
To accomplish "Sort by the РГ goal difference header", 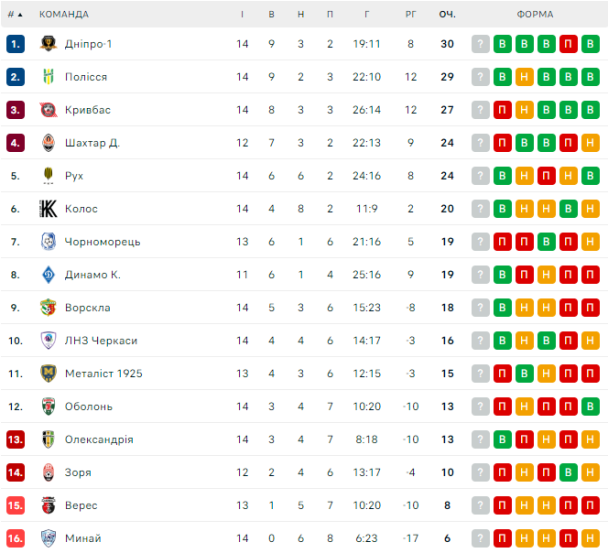I will tap(410, 14).
